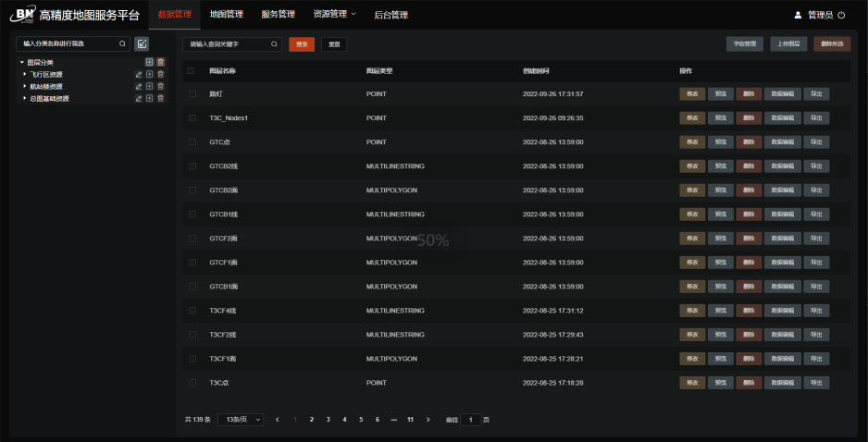Image resolution: width=868 pixels, height=442 pixels.
Task: Click the power logout icon at top right
Action: pos(841,15)
